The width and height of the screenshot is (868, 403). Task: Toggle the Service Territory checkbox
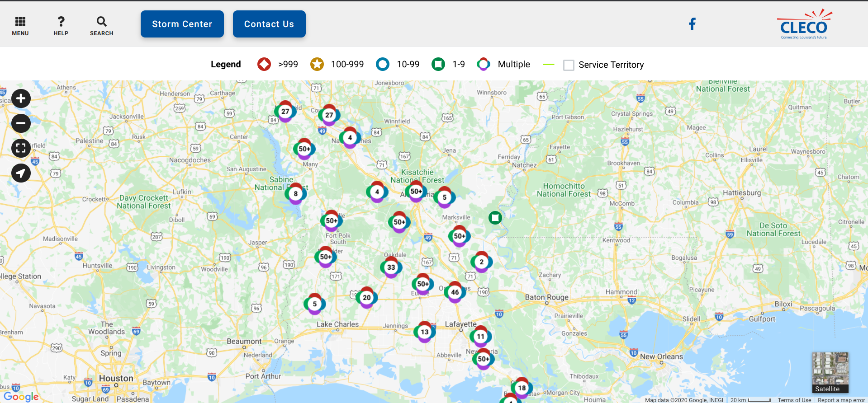569,65
